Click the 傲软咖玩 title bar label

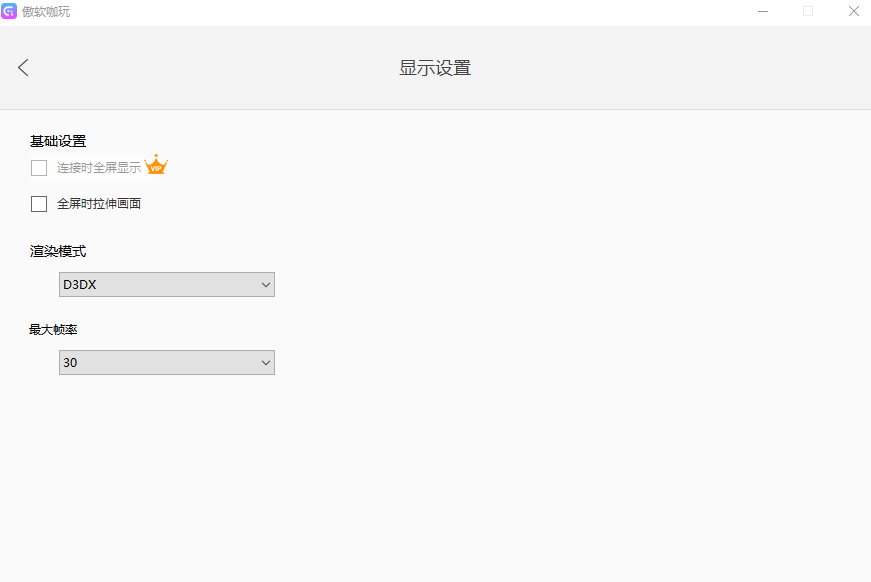(x=45, y=11)
